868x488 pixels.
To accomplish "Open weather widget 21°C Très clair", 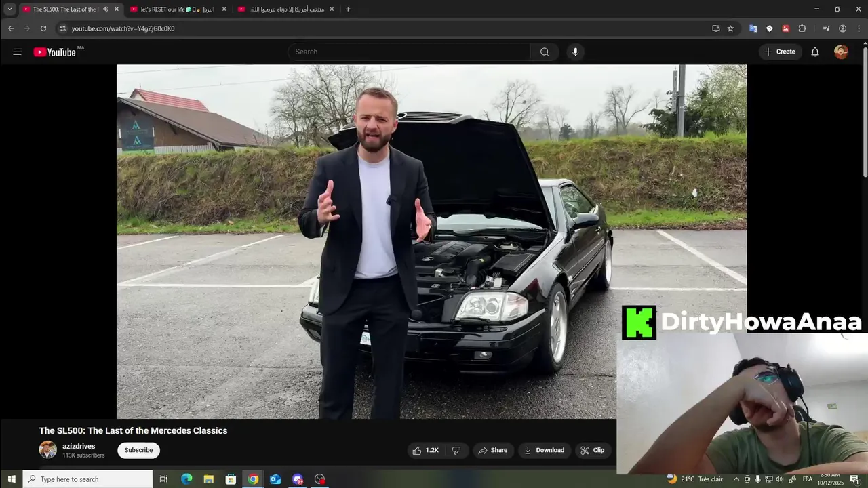I will point(695,479).
